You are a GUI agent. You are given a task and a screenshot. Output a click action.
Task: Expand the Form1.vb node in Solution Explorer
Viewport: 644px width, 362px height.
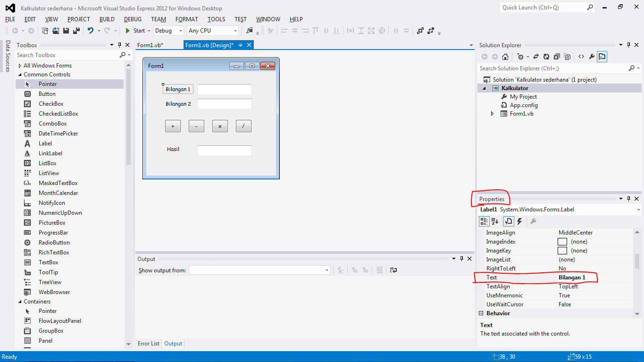492,113
